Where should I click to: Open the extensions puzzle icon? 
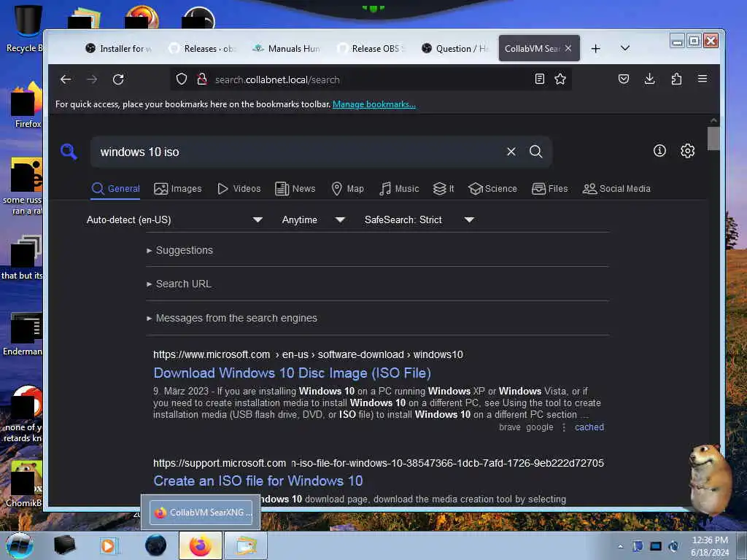tap(676, 79)
